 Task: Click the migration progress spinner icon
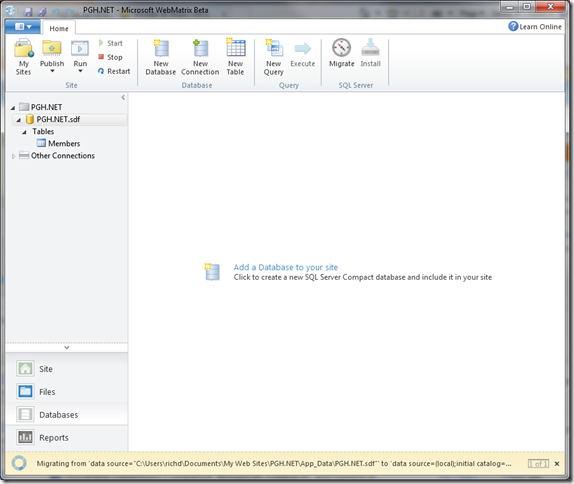pos(19,463)
